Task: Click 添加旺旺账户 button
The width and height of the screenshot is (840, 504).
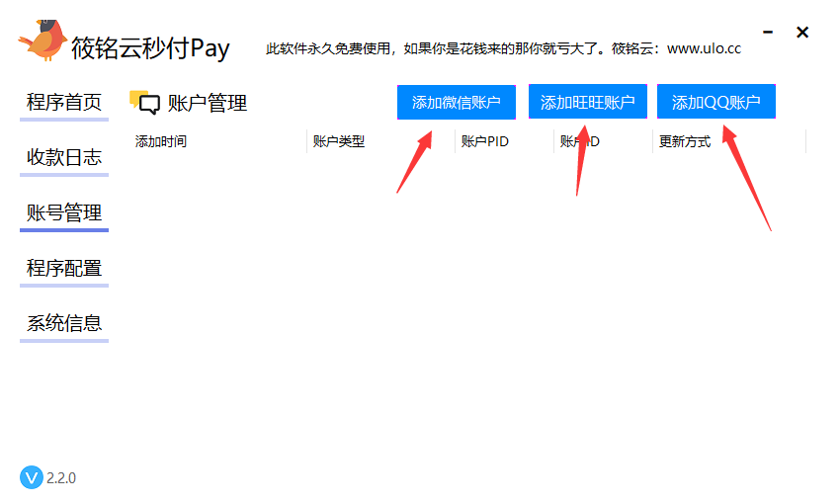Action: [x=588, y=101]
